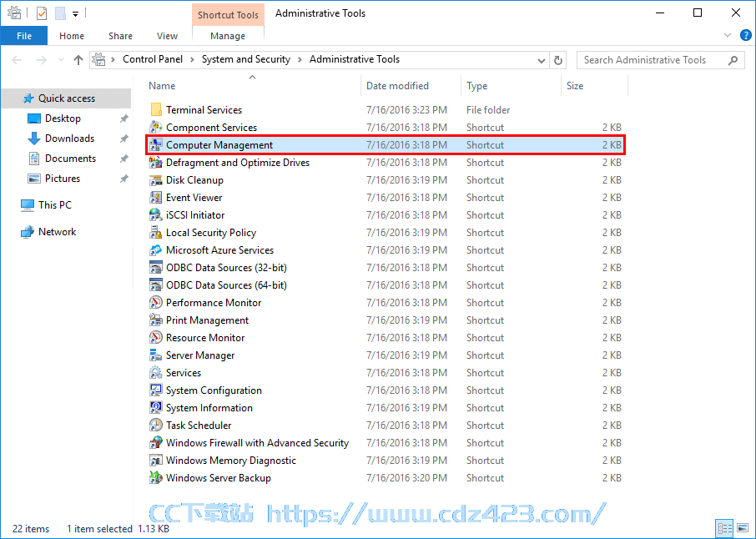
Task: Select the Microsoft Azure Services icon
Action: point(156,250)
